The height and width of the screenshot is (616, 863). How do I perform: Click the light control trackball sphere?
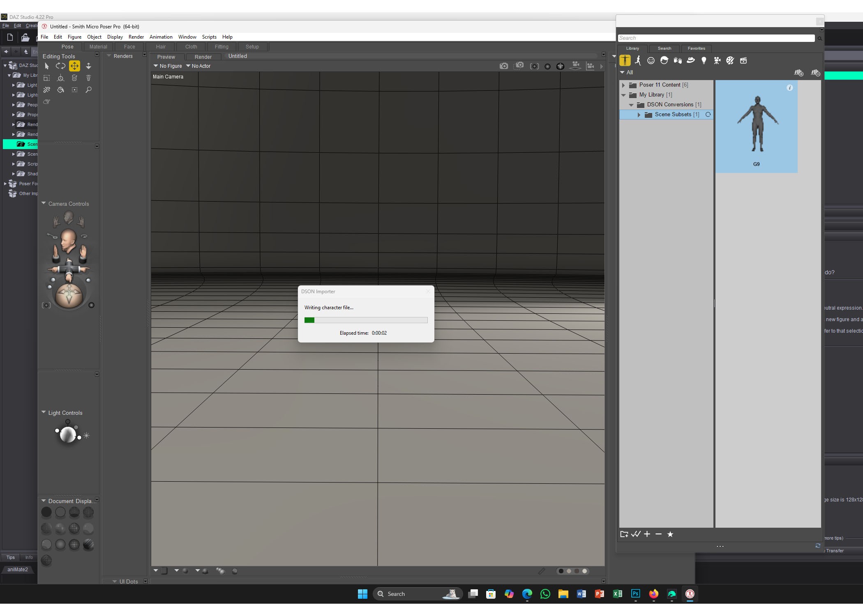(68, 434)
